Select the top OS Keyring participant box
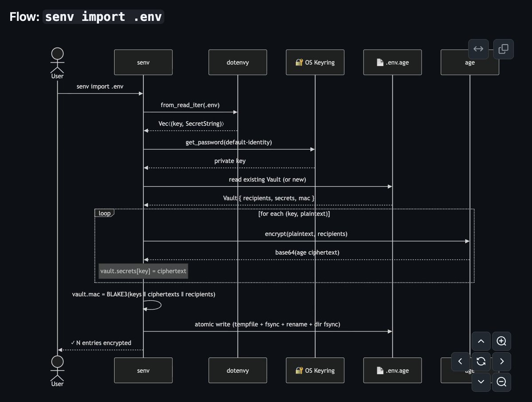Image resolution: width=532 pixels, height=402 pixels. click(x=315, y=62)
